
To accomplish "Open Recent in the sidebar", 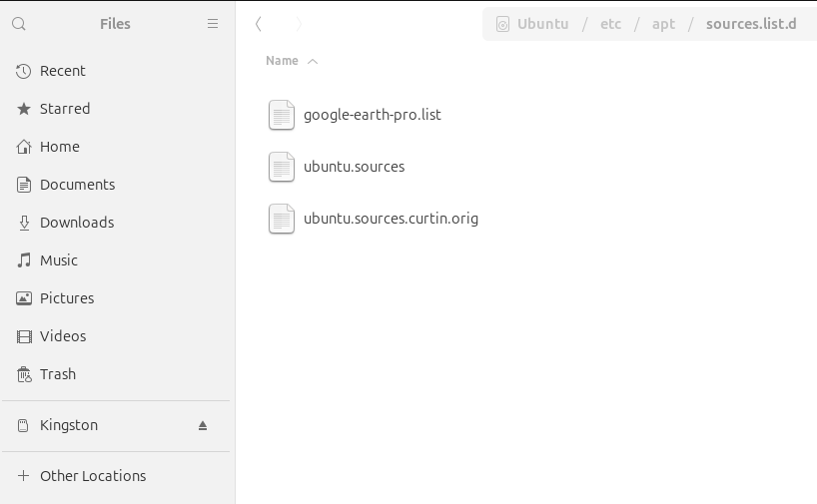I will (62, 71).
